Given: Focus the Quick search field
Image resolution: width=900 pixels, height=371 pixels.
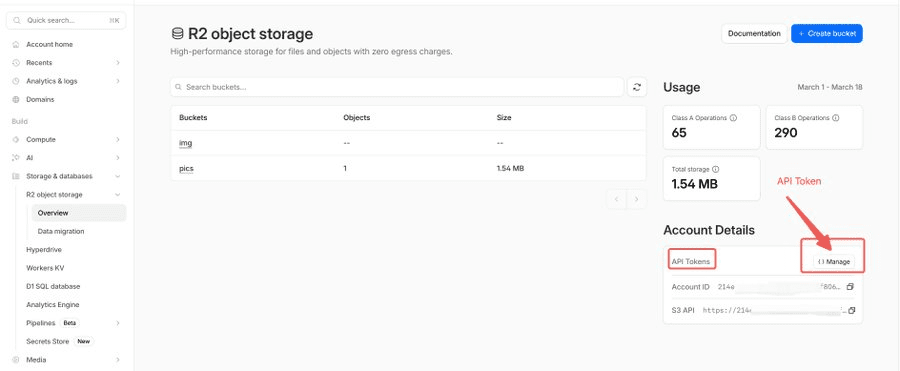Looking at the screenshot, I should 67,20.
